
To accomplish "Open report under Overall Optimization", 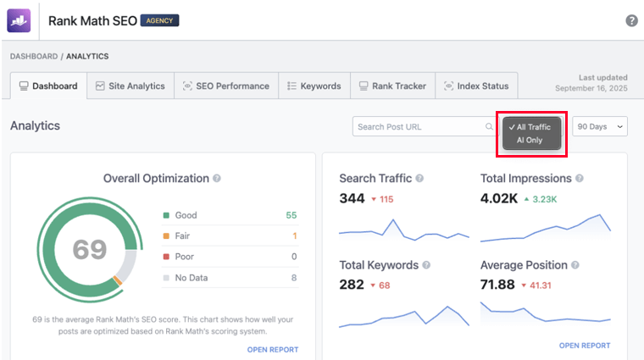I will click(273, 349).
